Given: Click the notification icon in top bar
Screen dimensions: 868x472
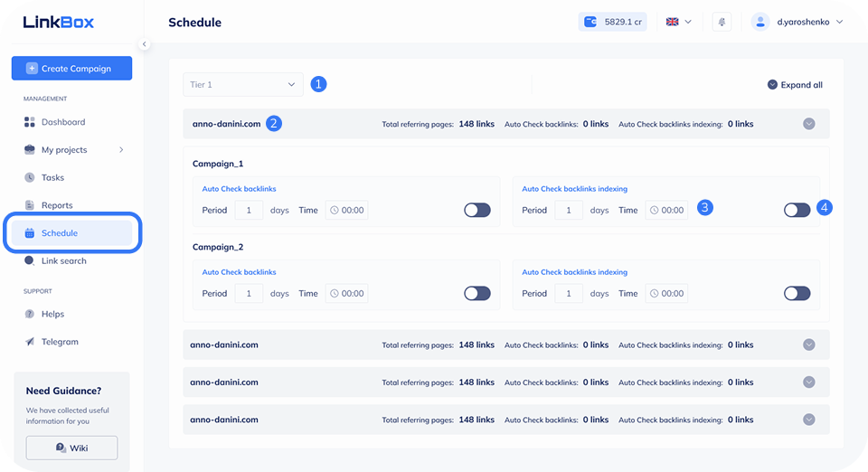Looking at the screenshot, I should [722, 22].
